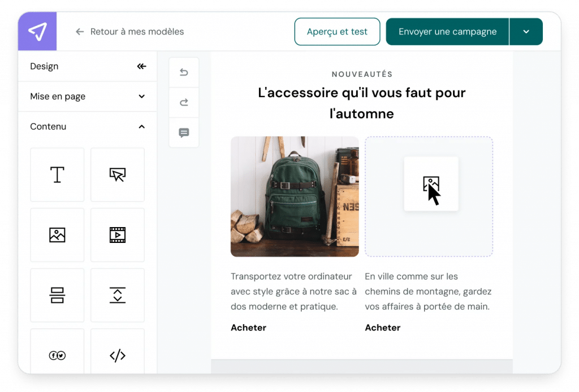
Task: Select the Button content block
Action: (x=118, y=175)
